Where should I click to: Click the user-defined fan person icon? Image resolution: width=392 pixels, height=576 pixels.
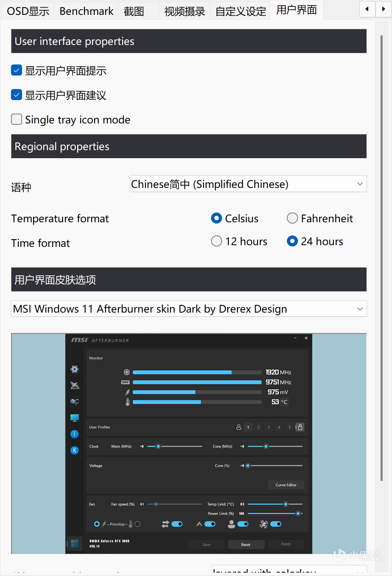[231, 524]
